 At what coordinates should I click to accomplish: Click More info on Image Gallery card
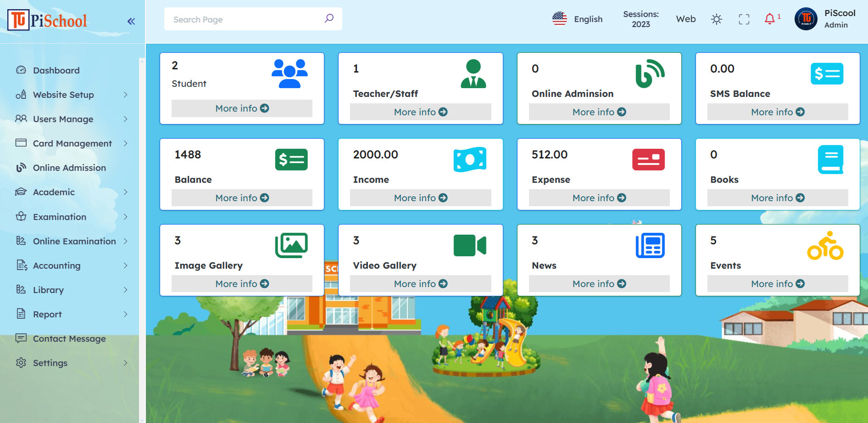tap(242, 284)
